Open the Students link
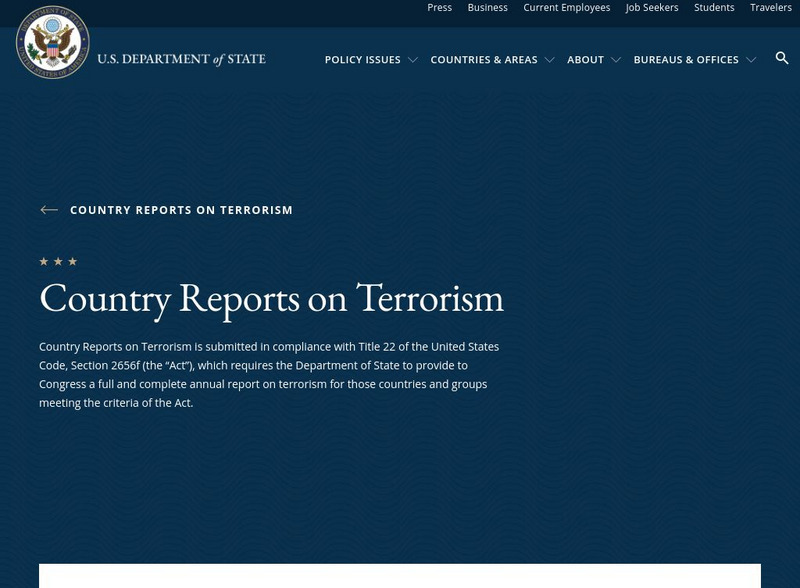 pyautogui.click(x=714, y=8)
